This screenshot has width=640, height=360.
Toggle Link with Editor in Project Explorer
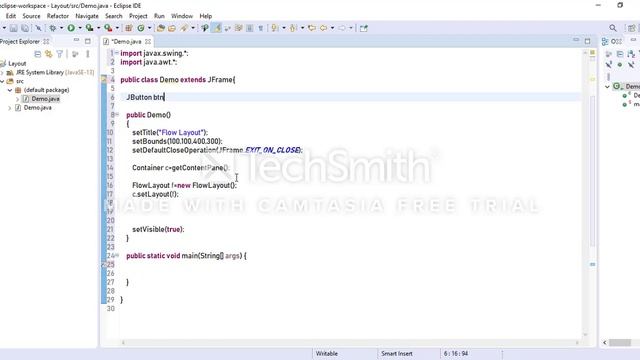tap(49, 54)
